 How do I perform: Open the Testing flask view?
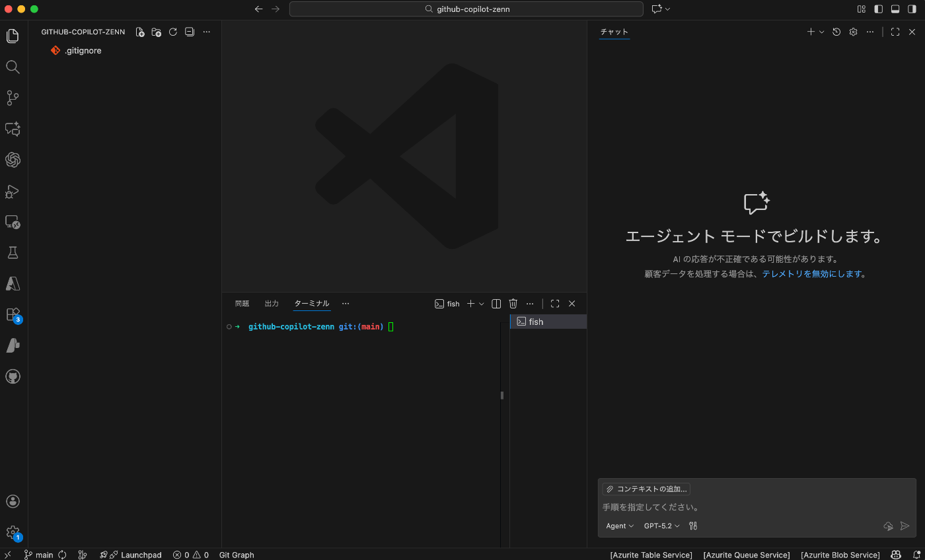13,252
